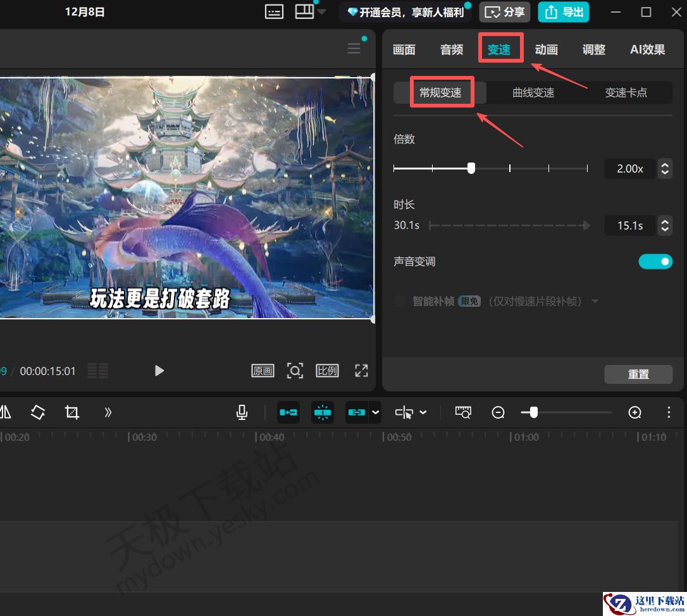Click the 原画 preview quality icon
This screenshot has height=616, width=687.
pyautogui.click(x=263, y=371)
